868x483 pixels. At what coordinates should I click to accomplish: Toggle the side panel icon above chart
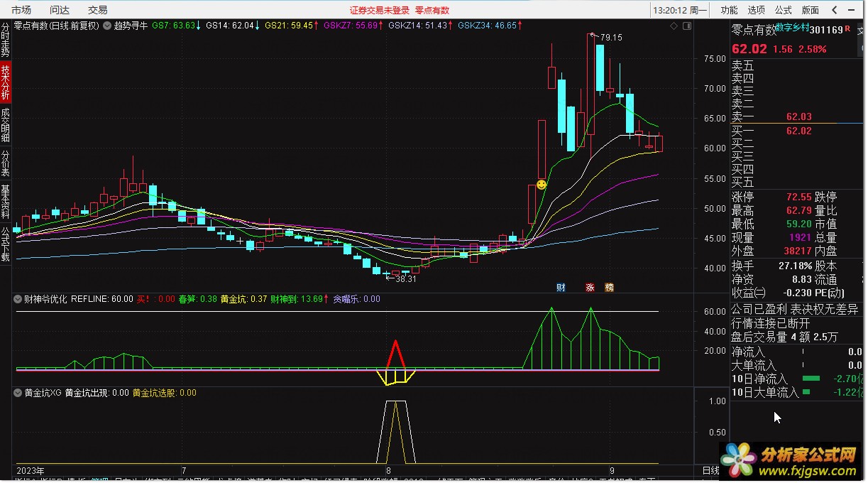click(686, 26)
